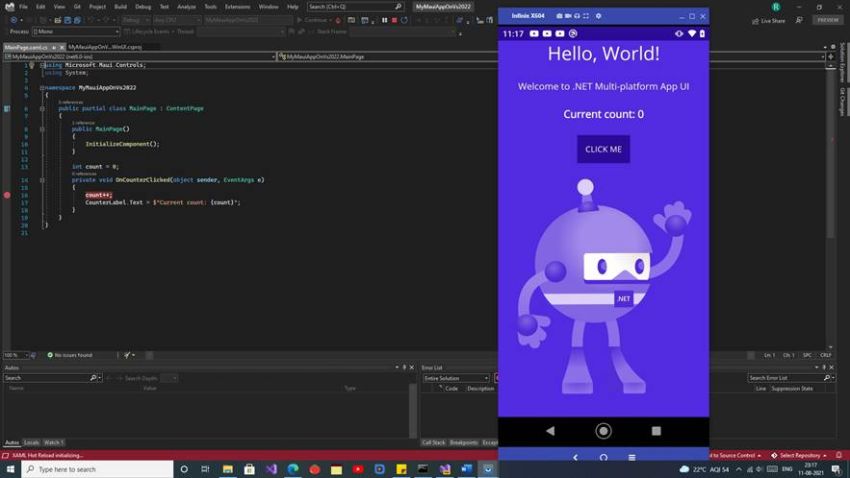
Task: Open the Debug menu
Action: [143, 7]
